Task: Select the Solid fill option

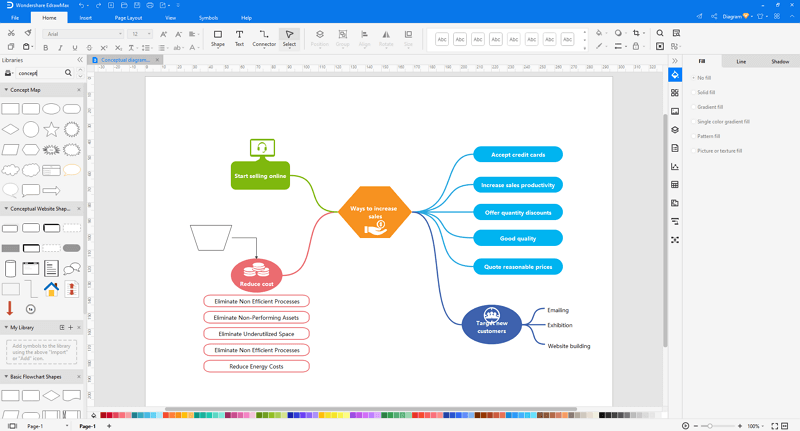Action: pos(706,93)
